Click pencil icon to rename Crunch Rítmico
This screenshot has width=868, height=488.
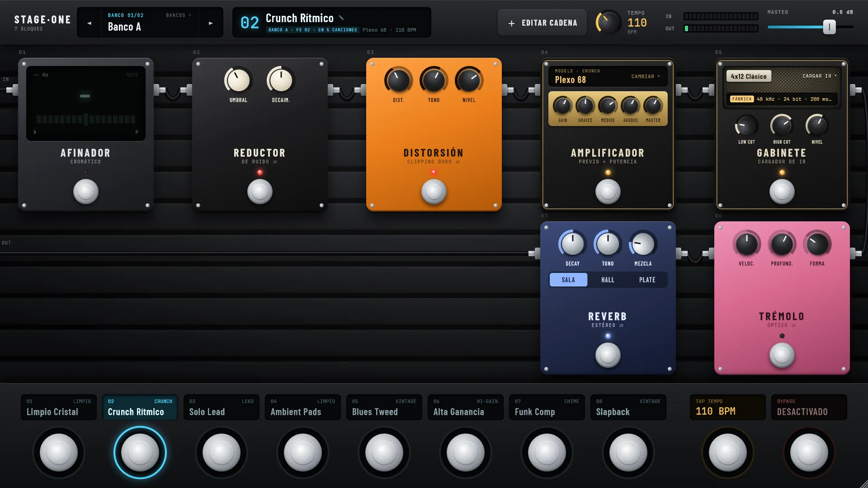pos(341,18)
